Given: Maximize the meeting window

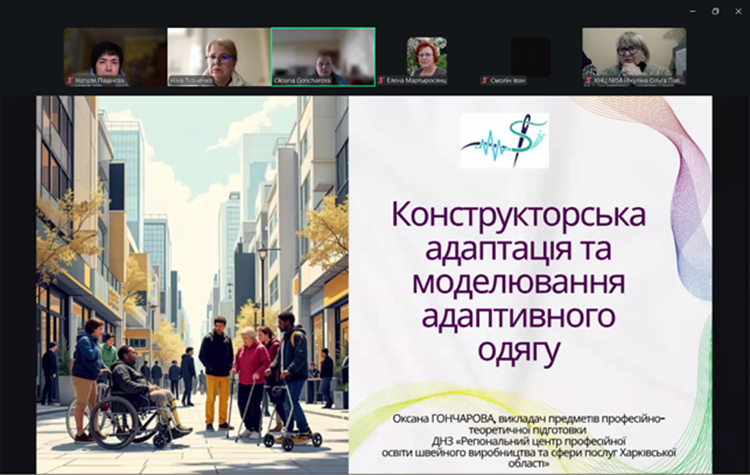Looking at the screenshot, I should [x=715, y=11].
